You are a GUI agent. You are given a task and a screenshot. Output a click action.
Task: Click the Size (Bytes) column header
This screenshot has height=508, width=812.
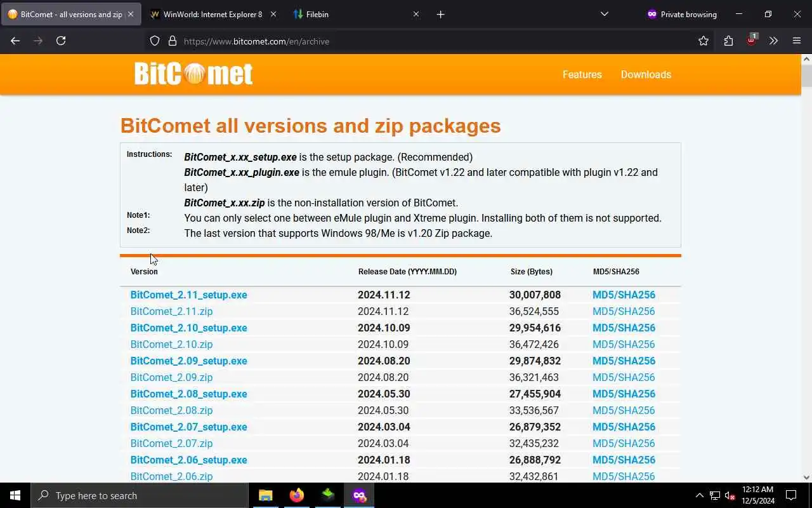point(532,271)
